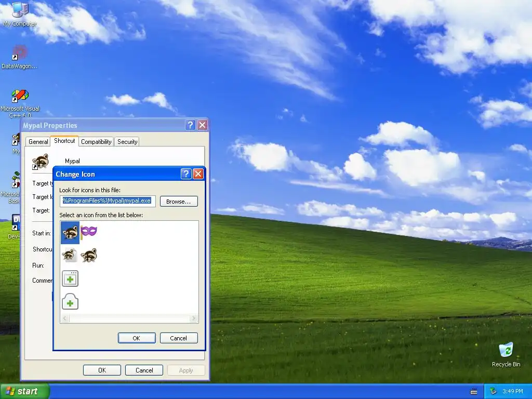Close the Mypal Properties window
Viewport: 532px width, 399px height.
pyautogui.click(x=203, y=125)
